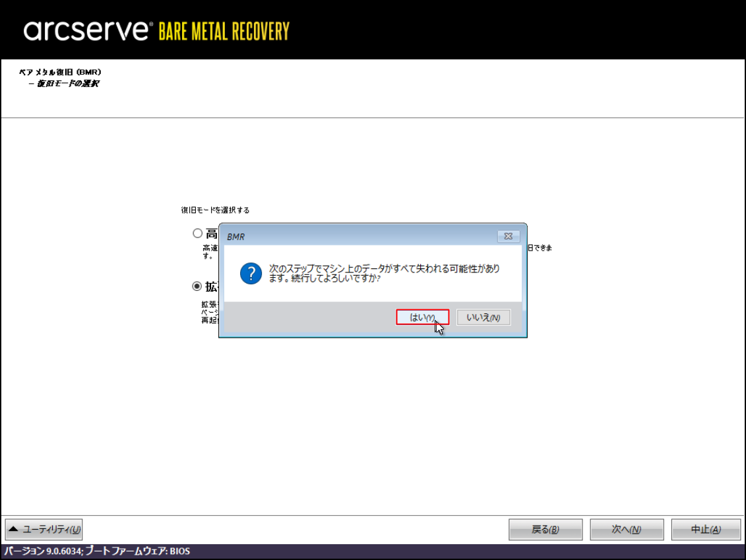This screenshot has height=560, width=746.
Task: Abort using 中止(A) button
Action: [x=706, y=530]
